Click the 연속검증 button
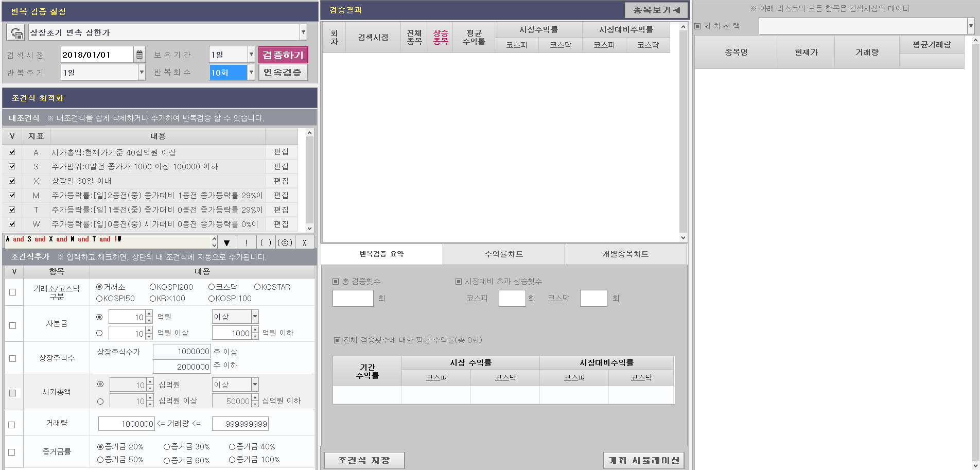Screen dimensions: 980x470 283,73
